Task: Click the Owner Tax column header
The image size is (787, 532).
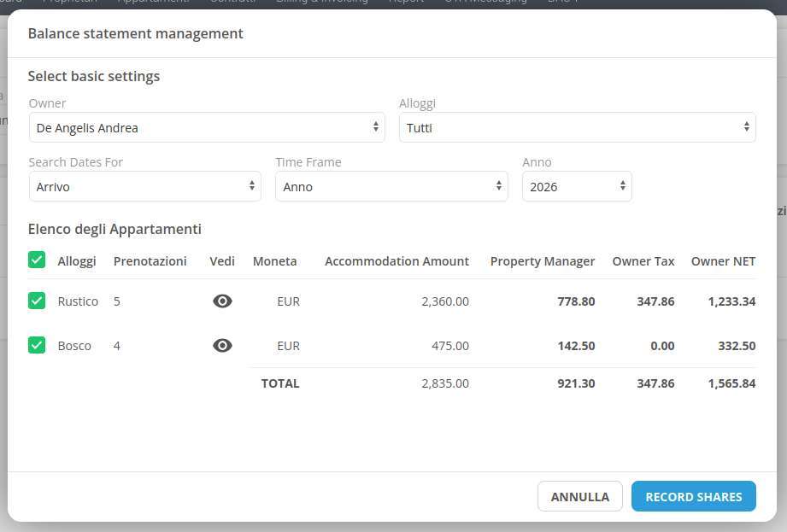Action: [643, 261]
